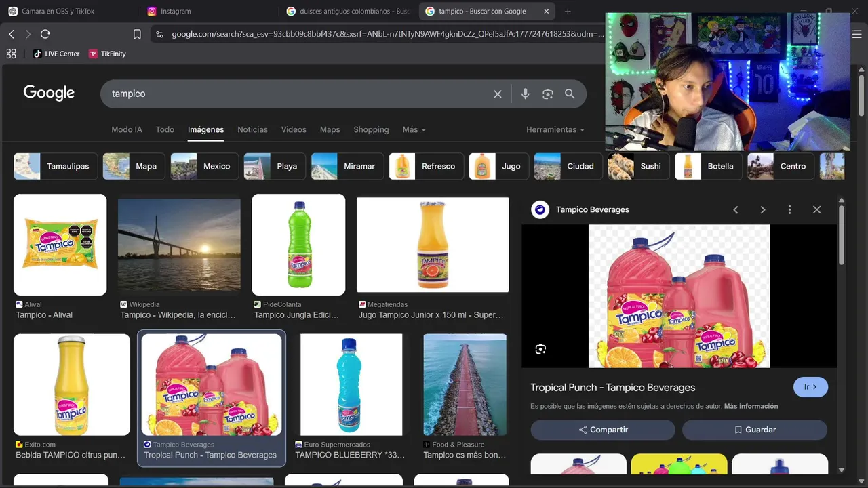Click the scrollbar down arrow in preview panel
The image size is (868, 488).
coord(842,469)
